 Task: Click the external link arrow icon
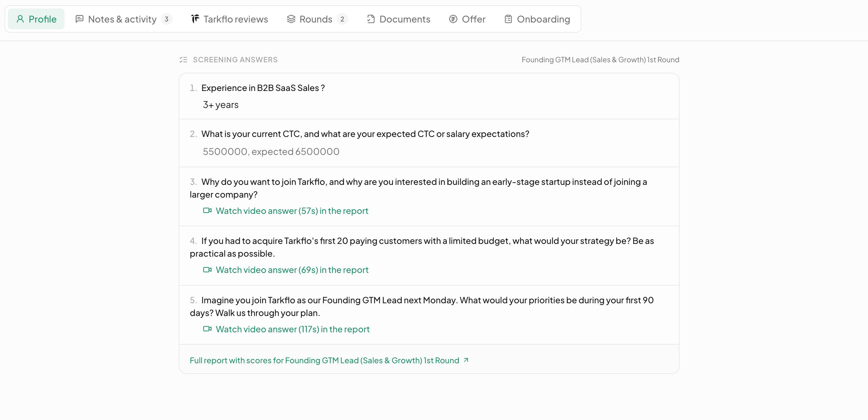pyautogui.click(x=466, y=360)
